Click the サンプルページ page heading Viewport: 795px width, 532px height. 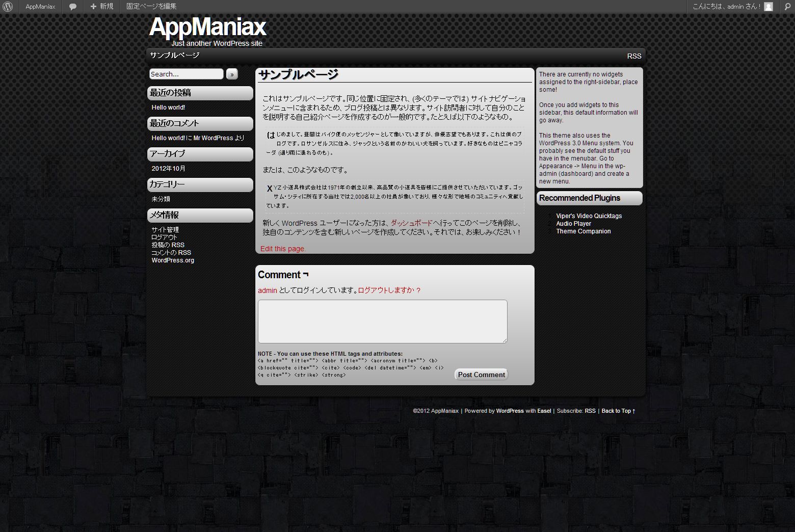point(298,75)
